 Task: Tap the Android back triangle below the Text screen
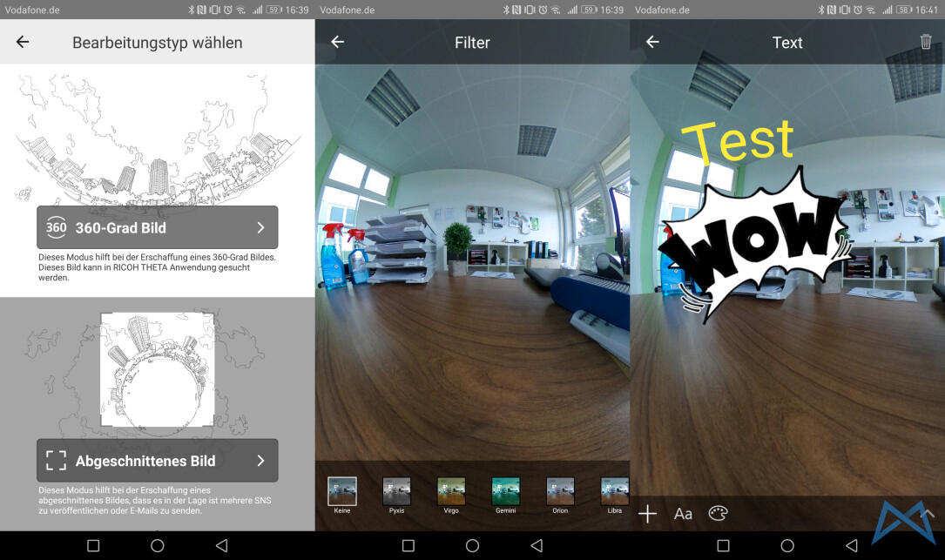point(851,545)
